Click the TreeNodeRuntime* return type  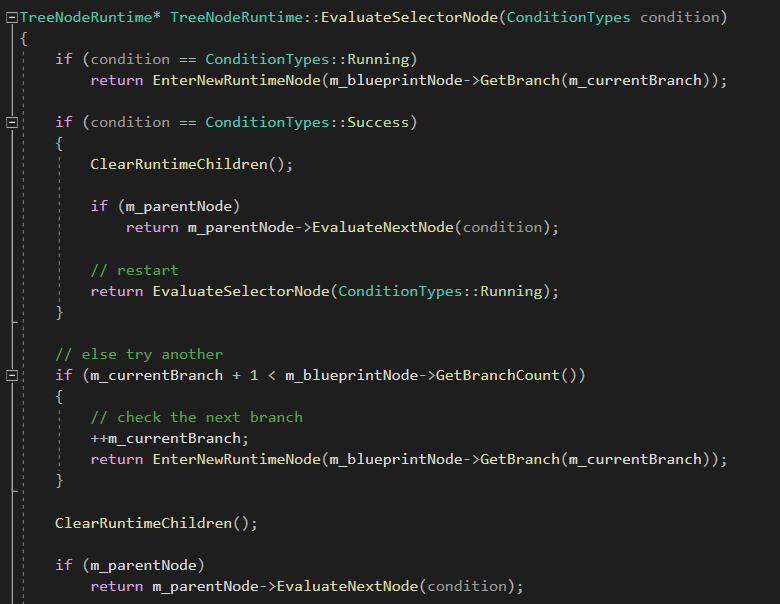[x=90, y=17]
